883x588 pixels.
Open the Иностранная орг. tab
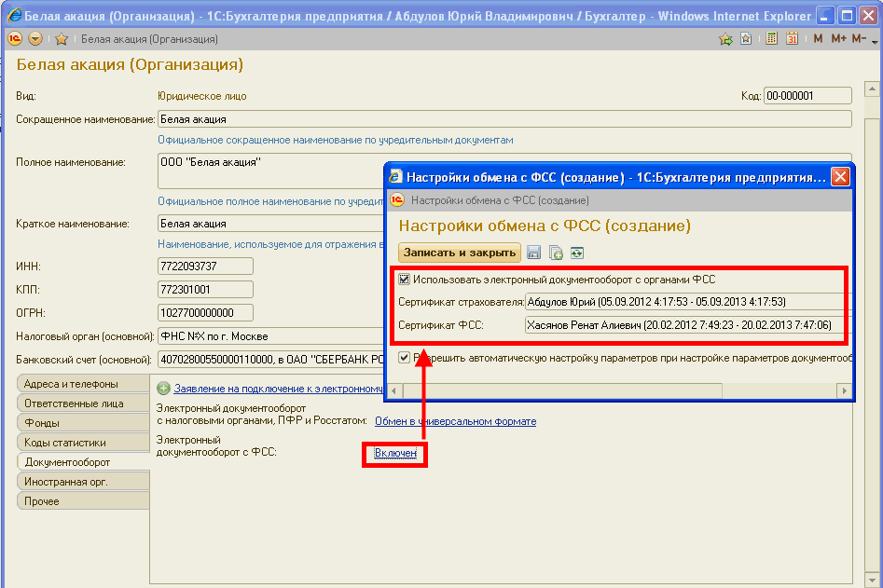(83, 482)
